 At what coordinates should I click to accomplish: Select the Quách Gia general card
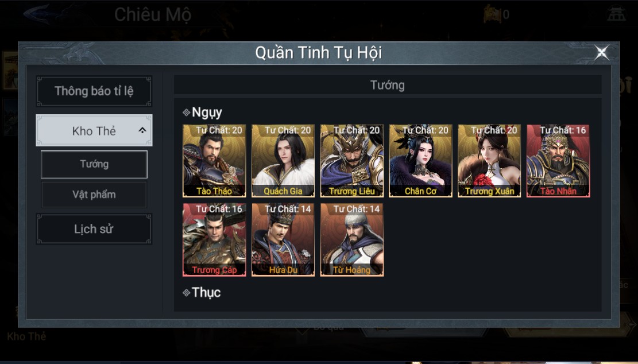[283, 161]
